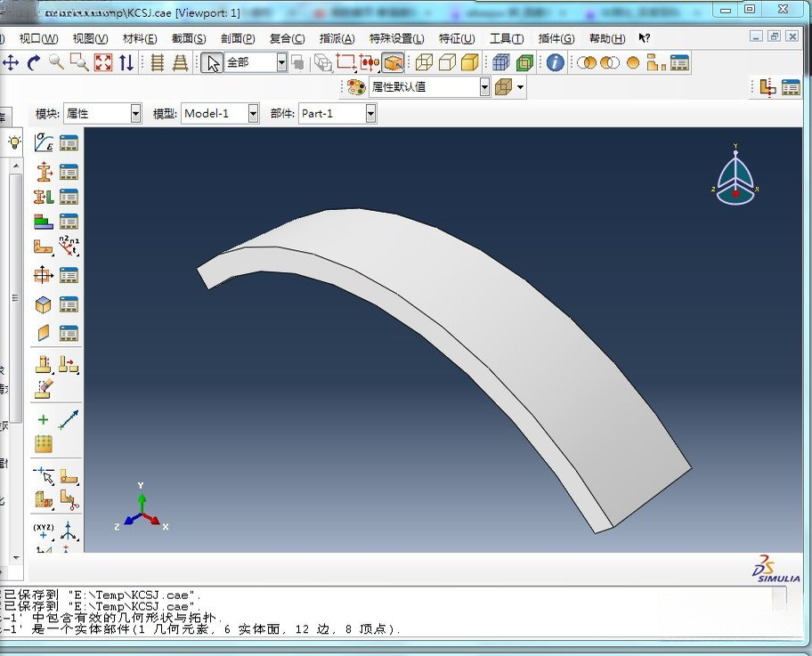This screenshot has width=812, height=656.
Task: Click the view triad compass widget
Action: click(x=735, y=174)
